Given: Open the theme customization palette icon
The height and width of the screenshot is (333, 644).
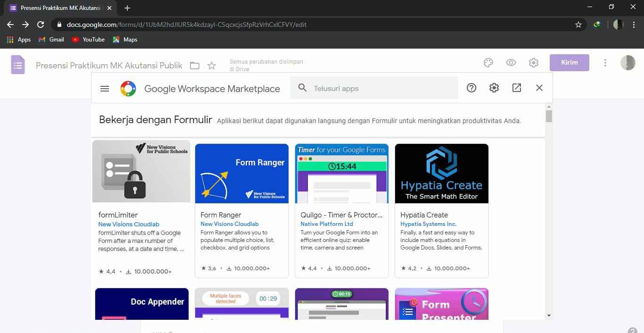Looking at the screenshot, I should point(488,62).
